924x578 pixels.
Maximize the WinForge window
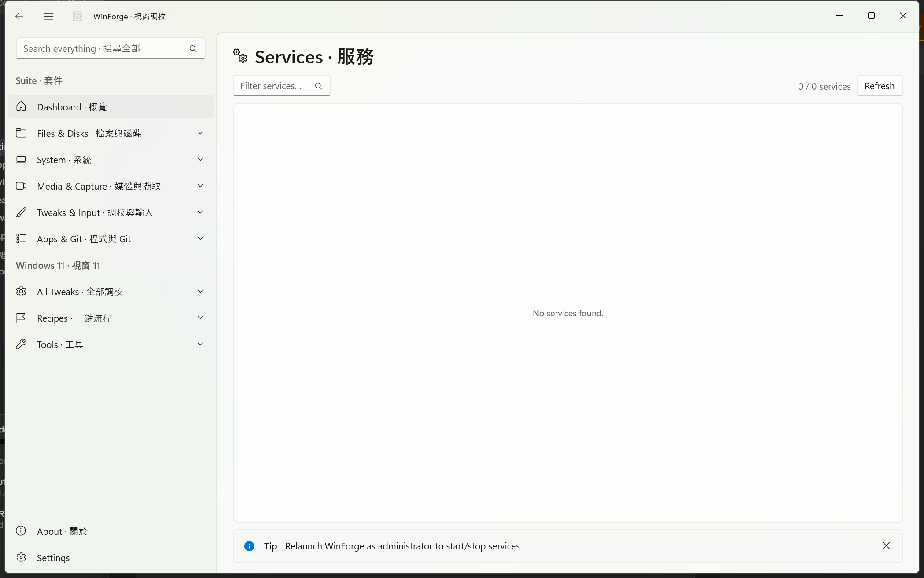tap(871, 16)
